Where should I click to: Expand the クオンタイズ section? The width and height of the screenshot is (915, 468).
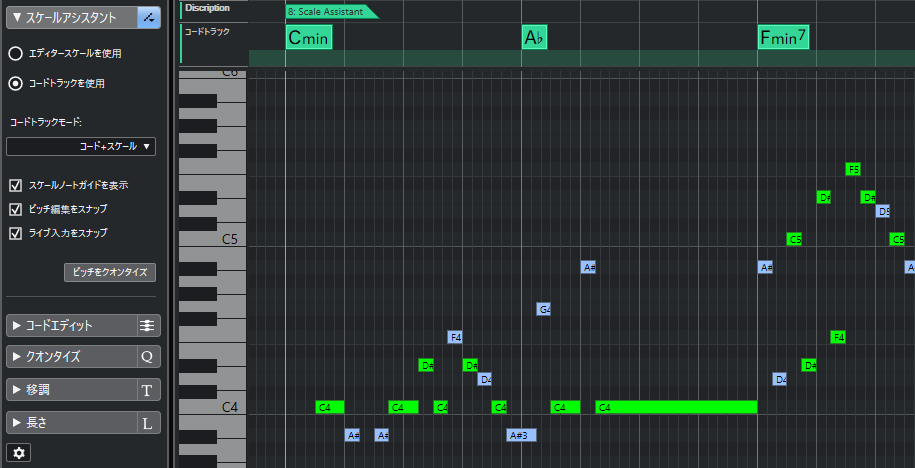pos(72,357)
